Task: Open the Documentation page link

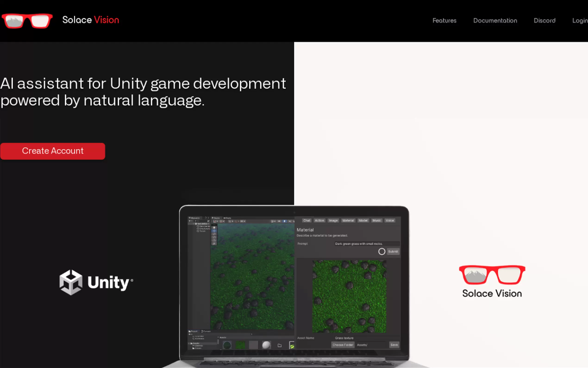Action: tap(495, 21)
